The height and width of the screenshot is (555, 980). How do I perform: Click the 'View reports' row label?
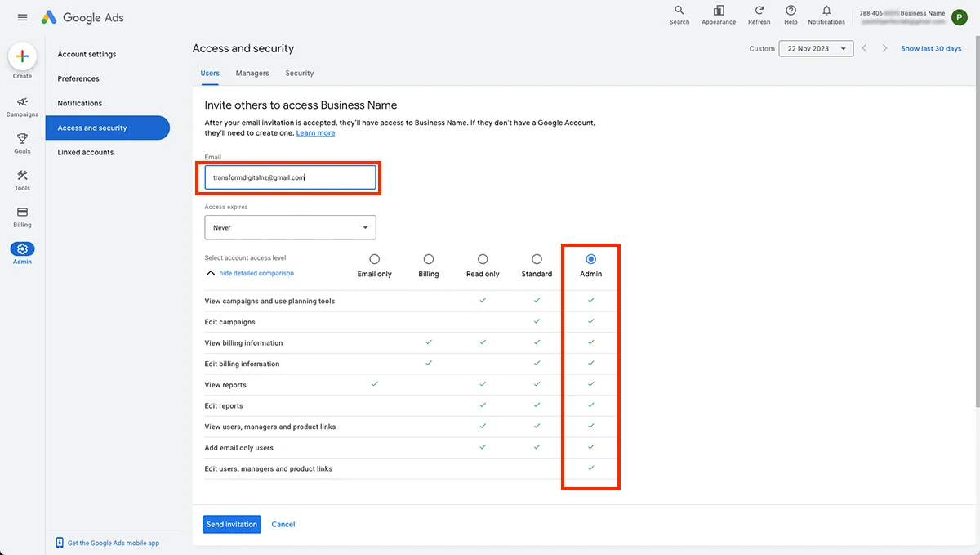(225, 385)
